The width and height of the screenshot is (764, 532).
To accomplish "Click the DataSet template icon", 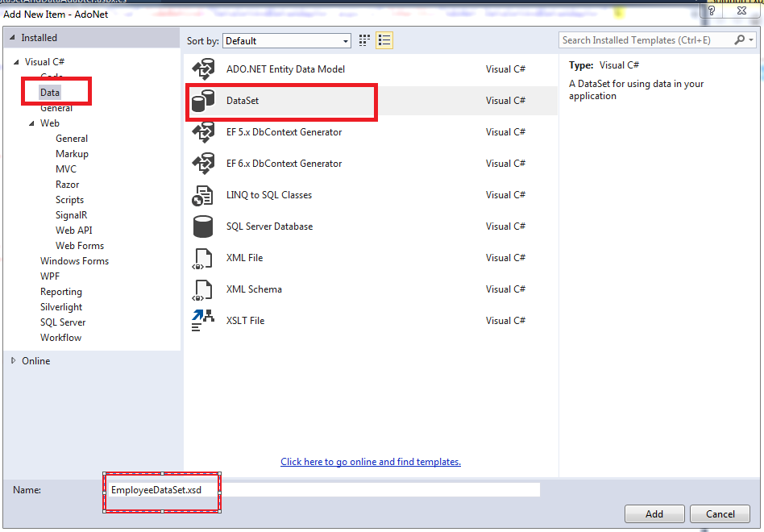I will (x=203, y=101).
